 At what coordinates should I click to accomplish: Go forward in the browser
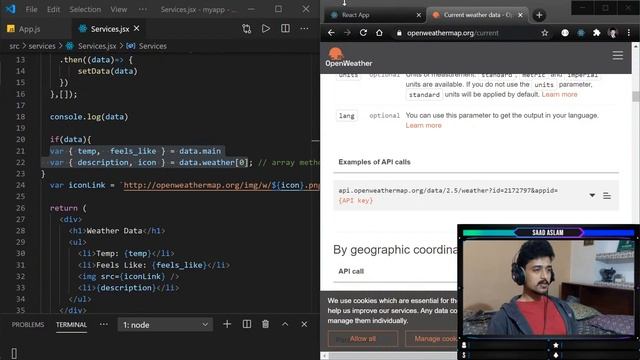click(347, 33)
